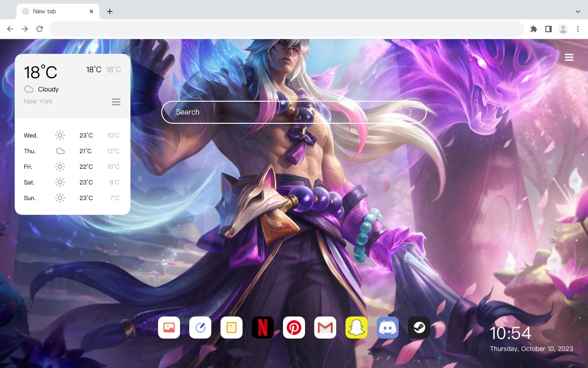Select the Sun. forecast row
Viewport: 588px width, 368px height.
pos(73,198)
